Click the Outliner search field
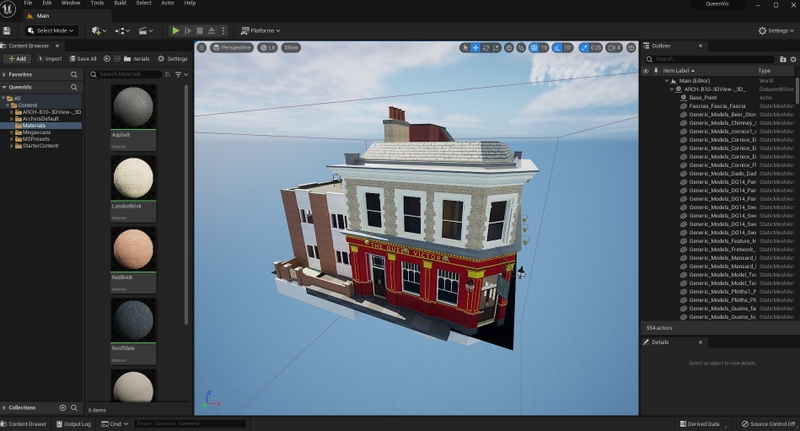Image resolution: width=800 pixels, height=431 pixels. pos(710,59)
